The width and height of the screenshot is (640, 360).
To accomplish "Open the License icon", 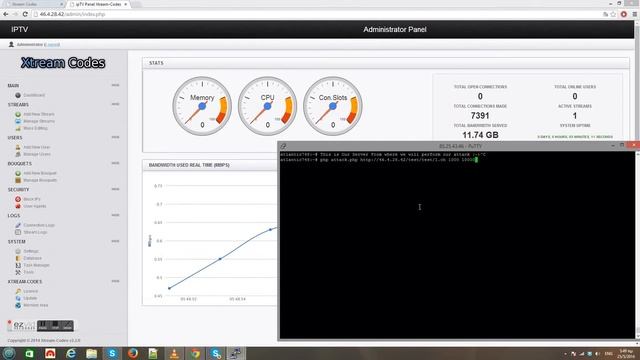I will (18, 291).
